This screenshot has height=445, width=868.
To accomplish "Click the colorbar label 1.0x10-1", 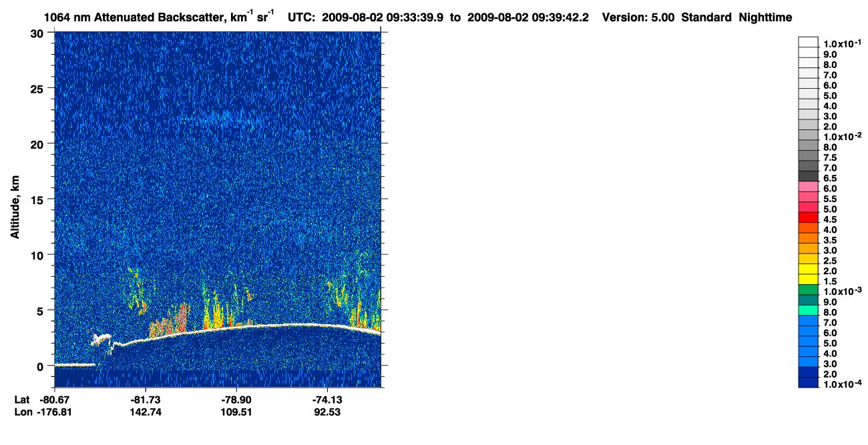I will (842, 44).
